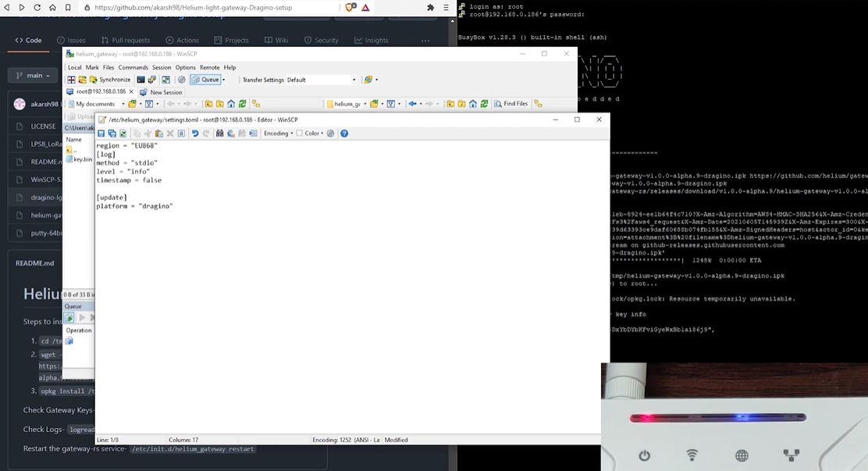The width and height of the screenshot is (868, 471).
Task: Click browser reload button
Action: [37, 7]
